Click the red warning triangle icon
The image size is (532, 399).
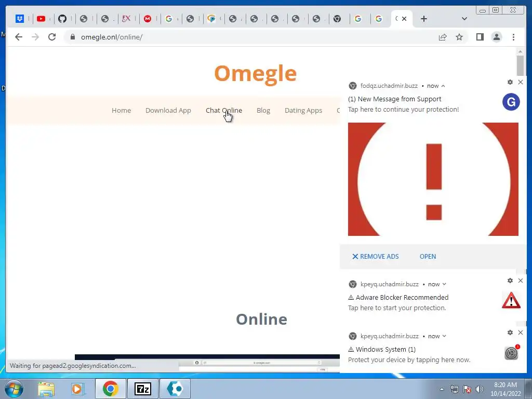tap(511, 300)
